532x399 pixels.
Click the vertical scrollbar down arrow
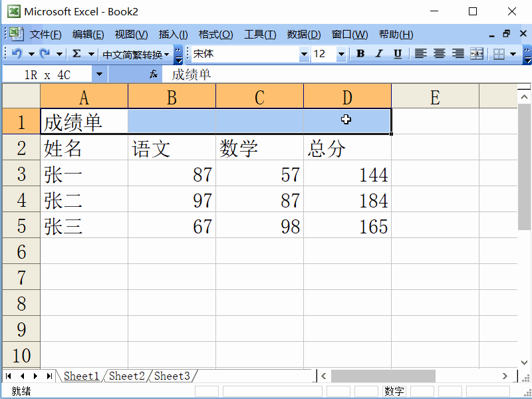point(524,362)
